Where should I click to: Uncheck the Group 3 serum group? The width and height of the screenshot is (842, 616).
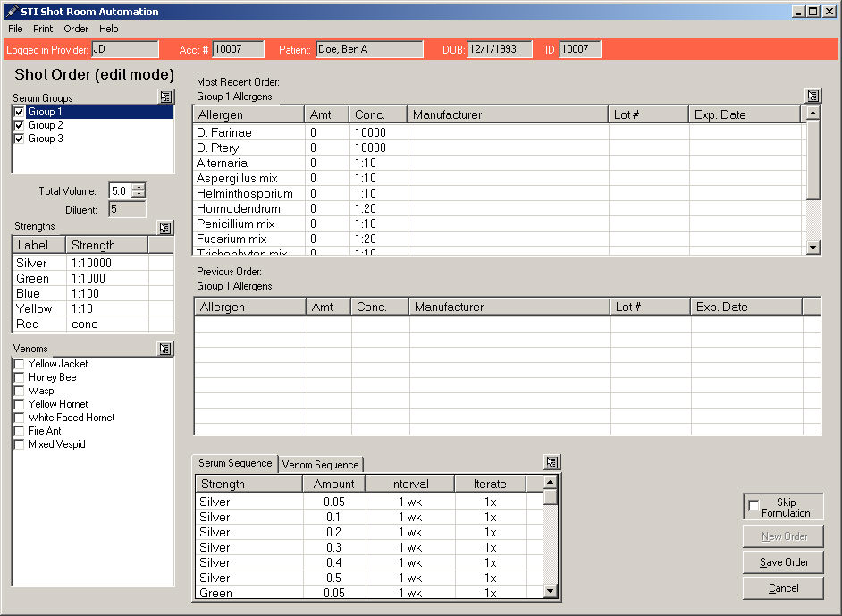coord(20,139)
